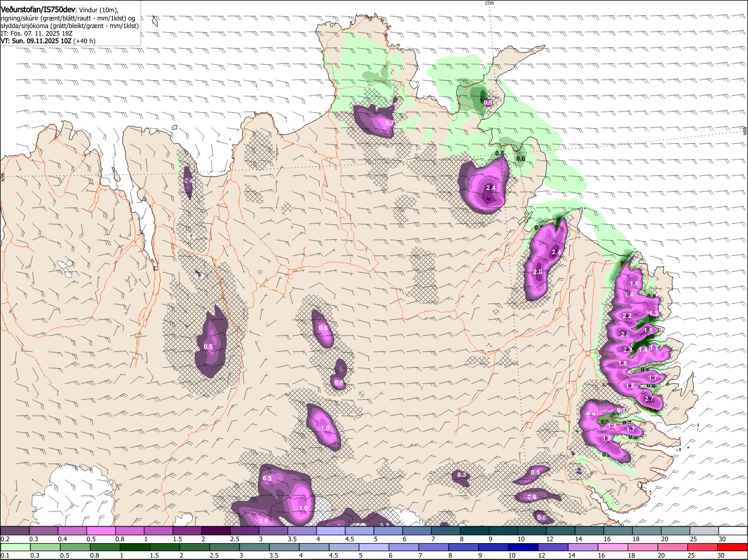Select rain legend swatch starting at 7

click(x=435, y=547)
